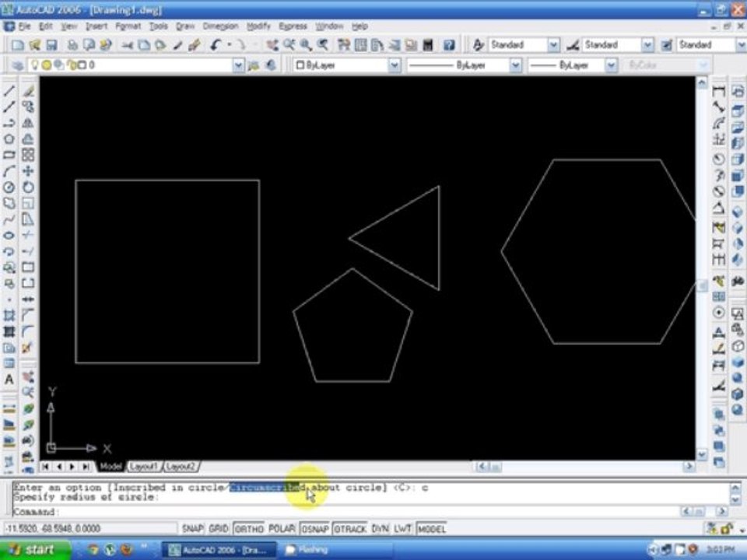Click the coordinates readout in status bar
Image resolution: width=747 pixels, height=560 pixels.
click(x=89, y=529)
